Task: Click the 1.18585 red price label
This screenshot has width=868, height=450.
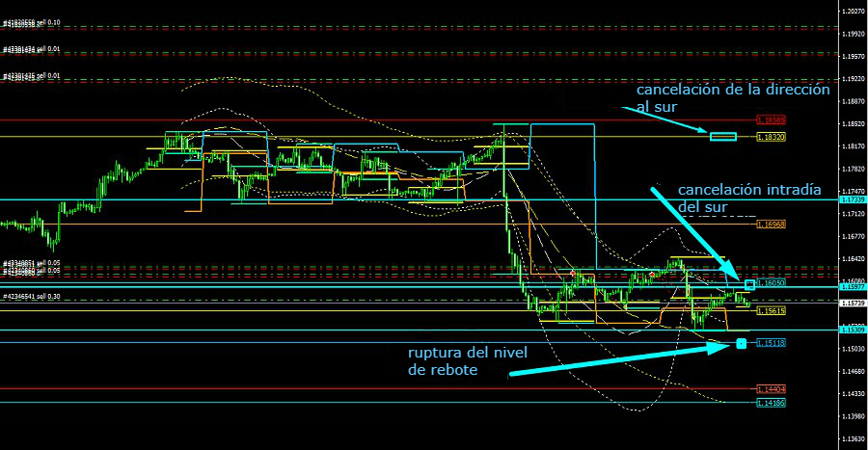Action: (x=771, y=120)
